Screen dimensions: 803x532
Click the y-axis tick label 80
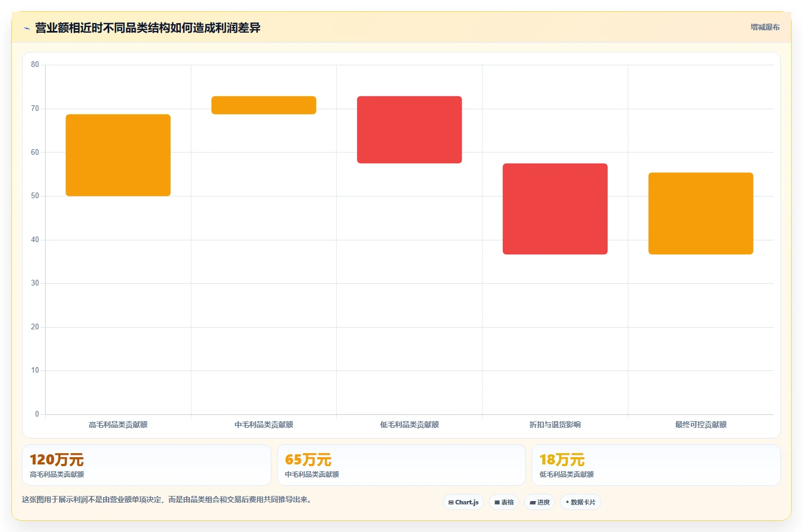[x=35, y=65]
